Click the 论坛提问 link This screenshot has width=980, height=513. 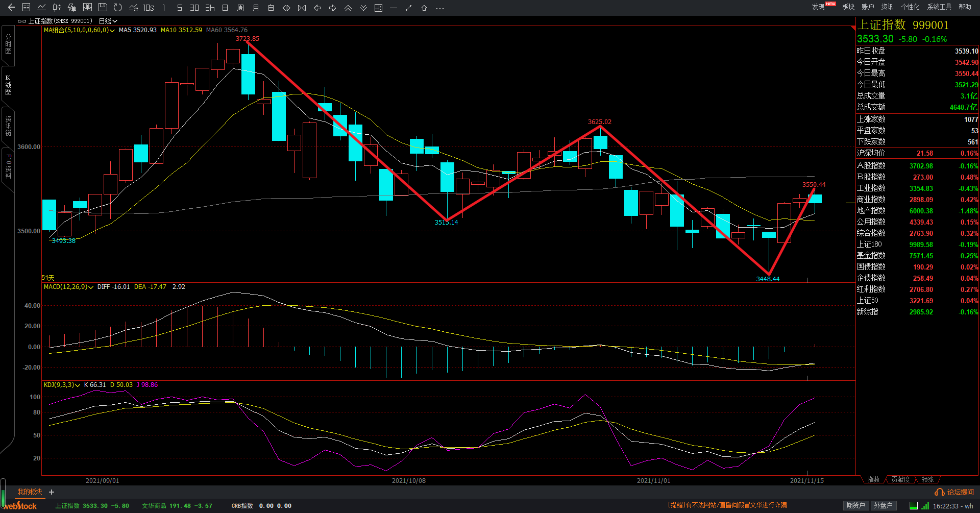point(961,492)
